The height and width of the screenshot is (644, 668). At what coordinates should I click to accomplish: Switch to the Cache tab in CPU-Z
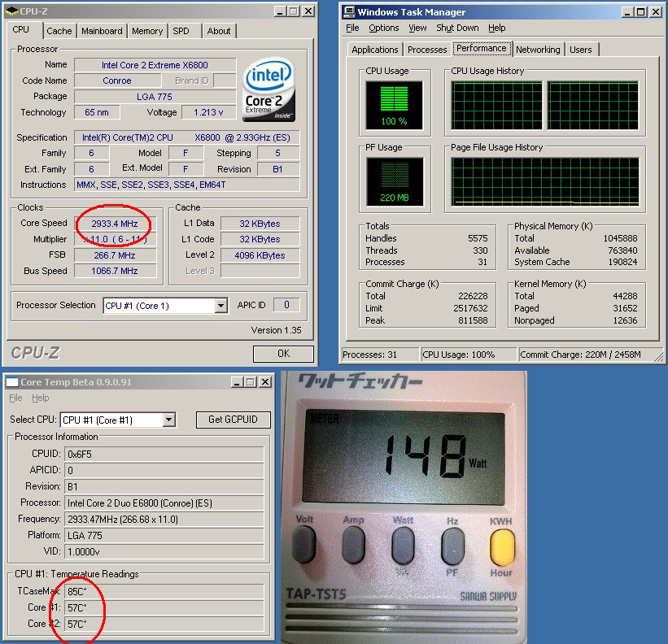(59, 31)
